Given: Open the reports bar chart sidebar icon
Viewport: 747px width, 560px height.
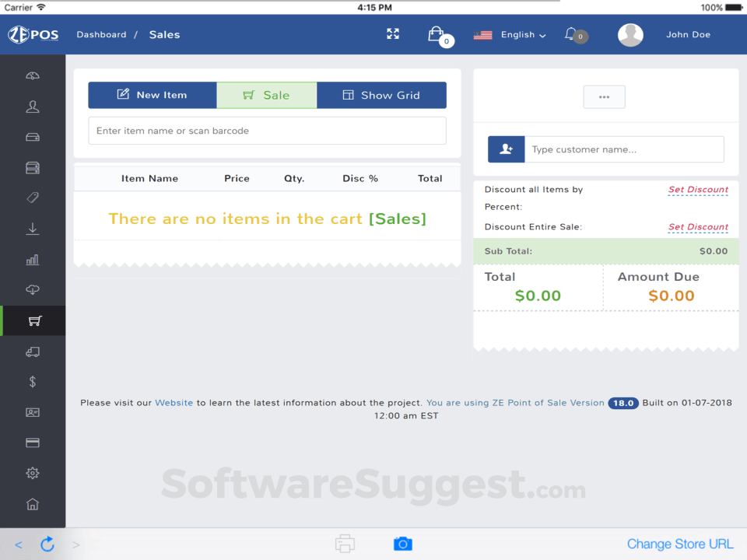Looking at the screenshot, I should [x=33, y=260].
